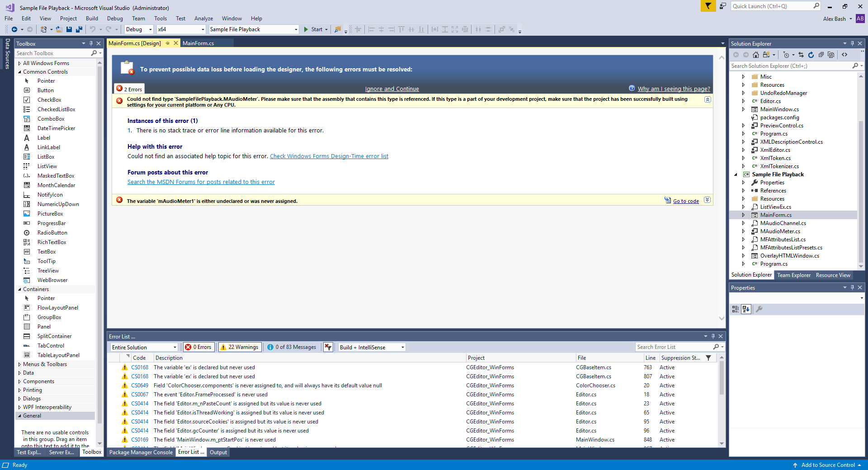Click the View Code icon in Solution Explorer

[844, 55]
